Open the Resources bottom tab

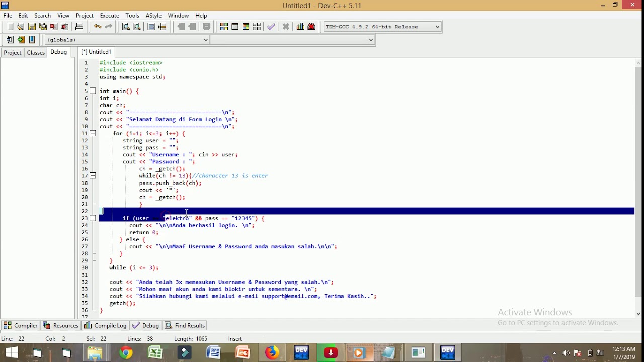[61, 325]
